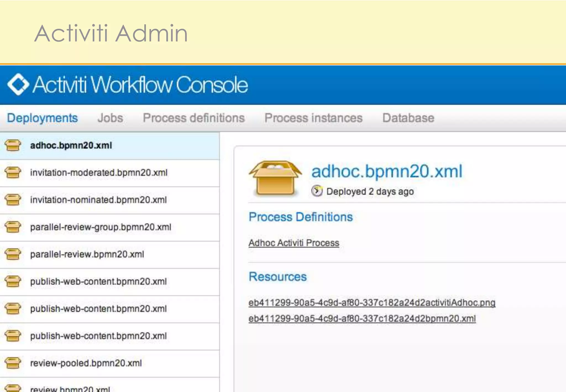Click the Process Definitions section heading

(301, 217)
